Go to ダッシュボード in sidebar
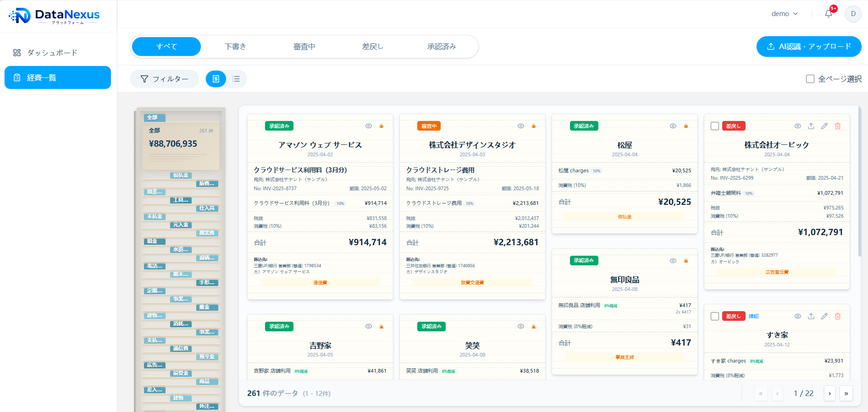Image resolution: width=868 pixels, height=412 pixels. tap(58, 53)
